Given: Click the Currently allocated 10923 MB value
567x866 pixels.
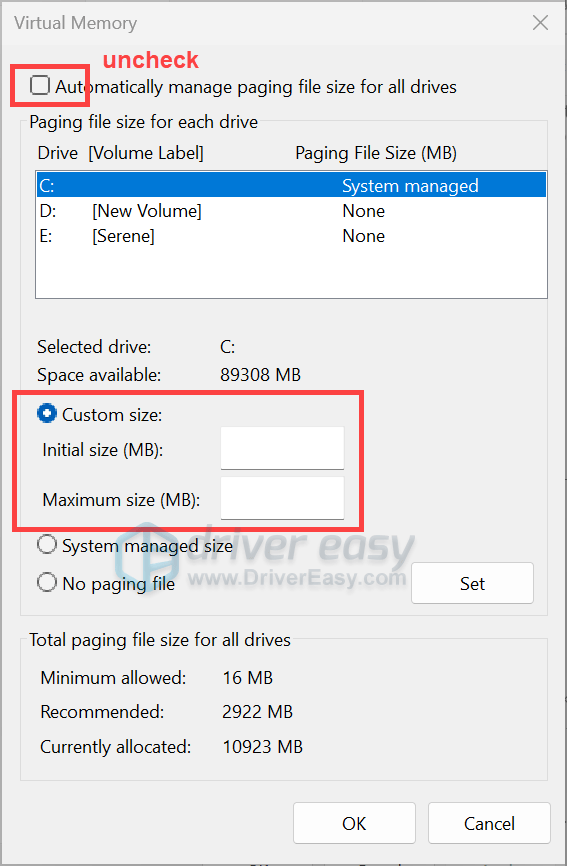Looking at the screenshot, I should click(x=262, y=747).
